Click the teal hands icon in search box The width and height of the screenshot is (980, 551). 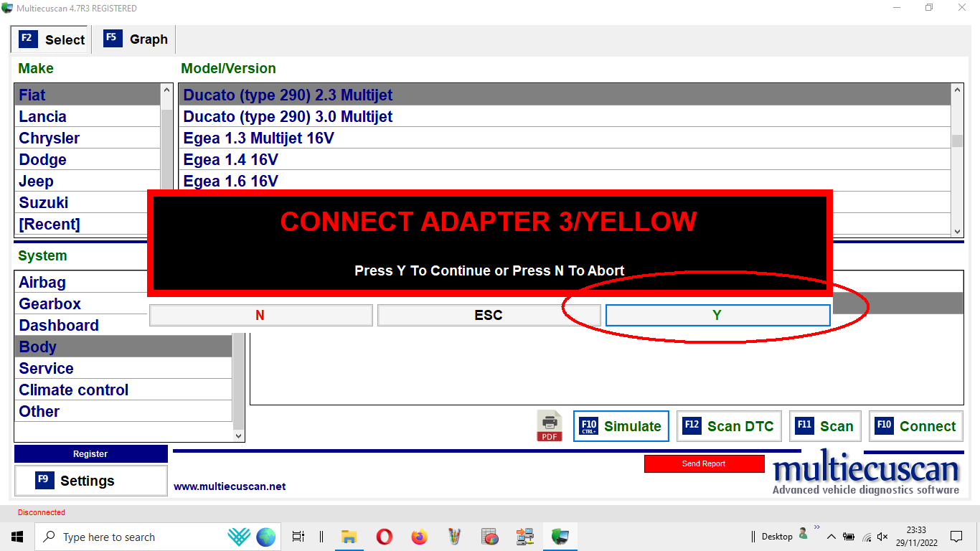click(239, 537)
